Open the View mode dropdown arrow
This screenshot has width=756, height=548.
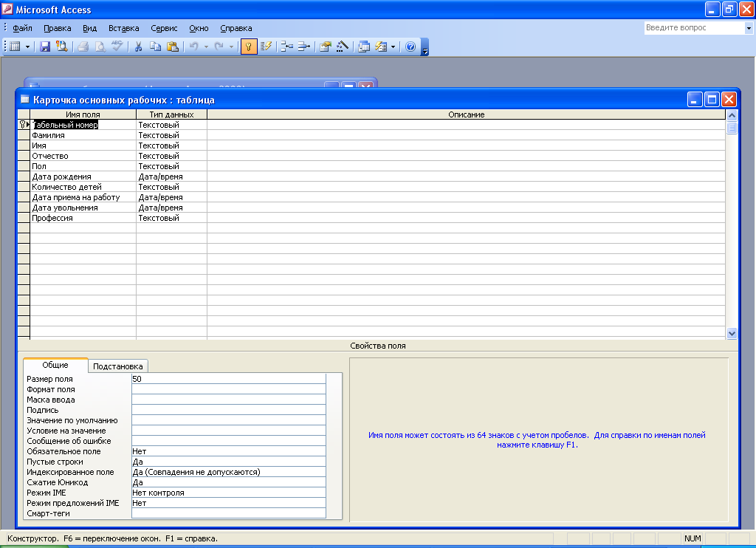point(27,47)
